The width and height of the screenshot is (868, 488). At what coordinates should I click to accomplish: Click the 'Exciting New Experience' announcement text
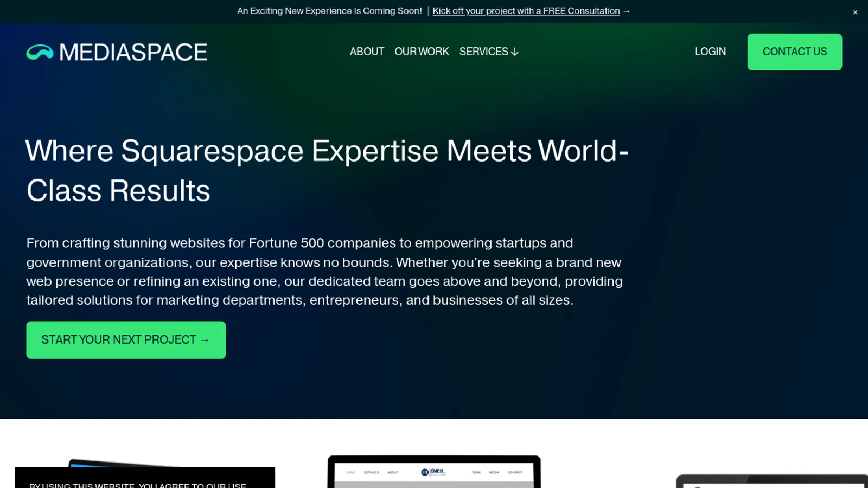coord(329,11)
